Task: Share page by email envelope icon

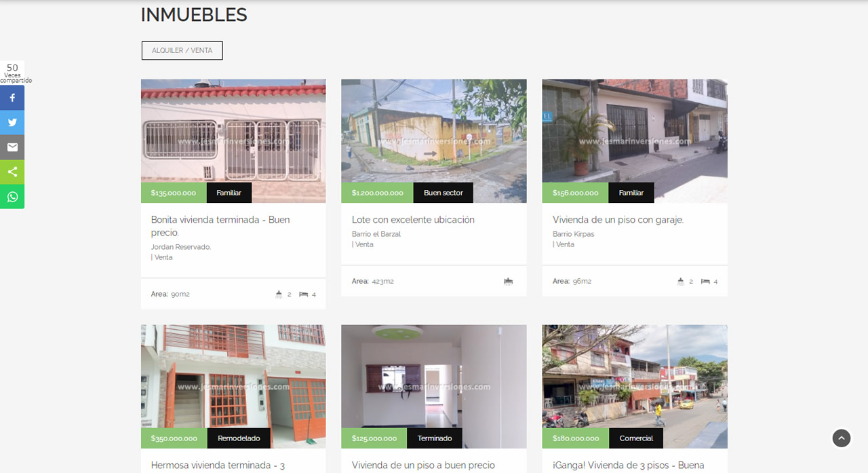Action: [12, 147]
